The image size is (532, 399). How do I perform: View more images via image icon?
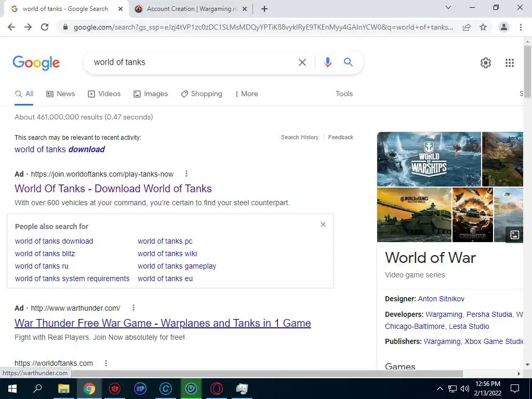514,234
